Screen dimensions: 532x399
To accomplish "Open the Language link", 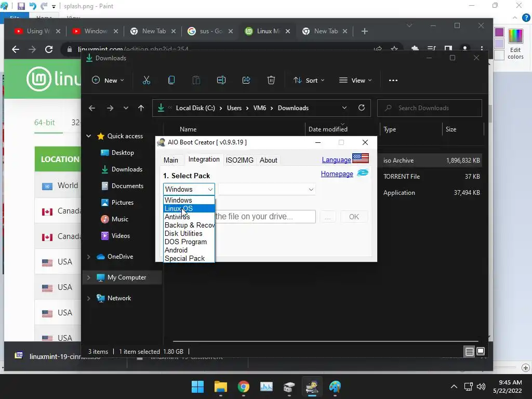I will (x=336, y=160).
